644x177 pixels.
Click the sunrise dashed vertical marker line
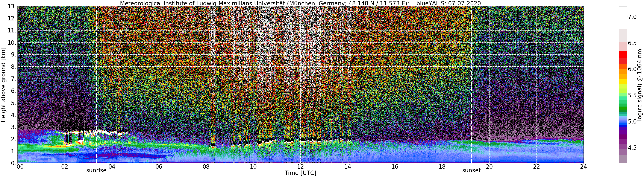tap(97, 85)
